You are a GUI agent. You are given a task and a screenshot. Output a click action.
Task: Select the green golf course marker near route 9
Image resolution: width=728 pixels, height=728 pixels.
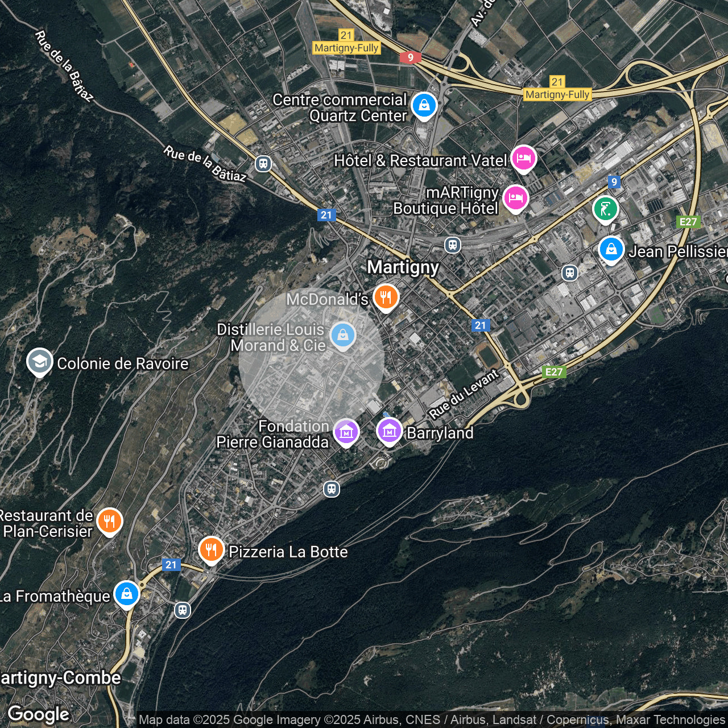click(x=606, y=209)
